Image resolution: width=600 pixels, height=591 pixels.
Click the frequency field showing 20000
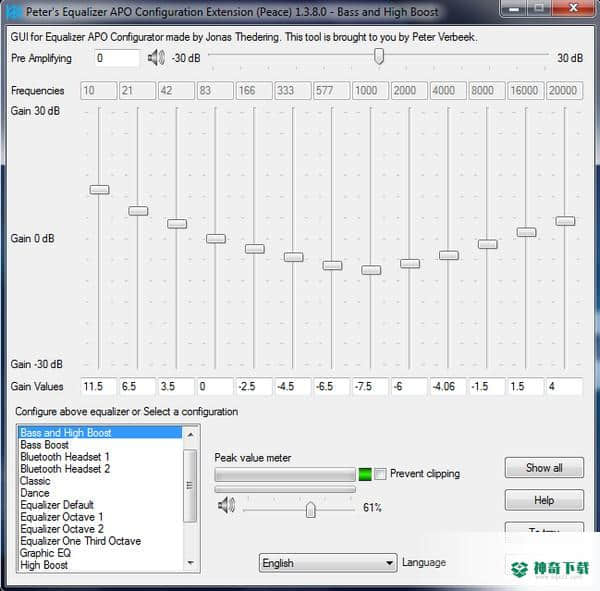(x=564, y=91)
